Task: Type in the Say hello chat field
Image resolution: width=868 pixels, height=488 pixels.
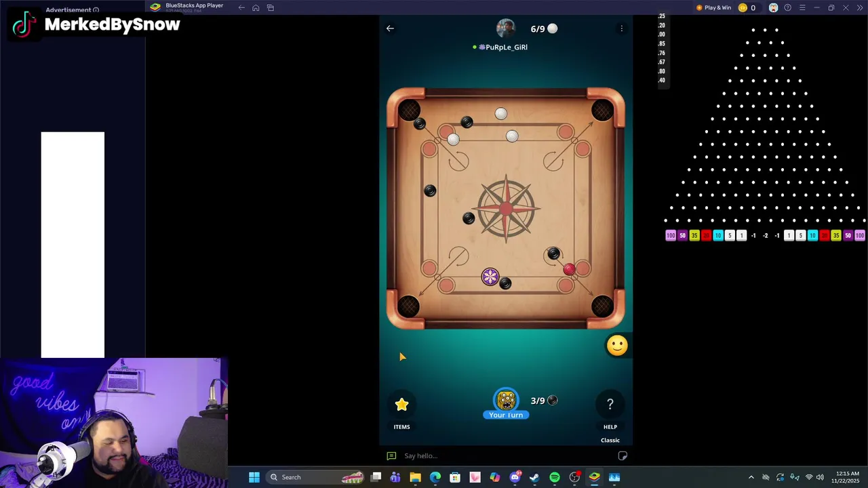Action: [505, 456]
